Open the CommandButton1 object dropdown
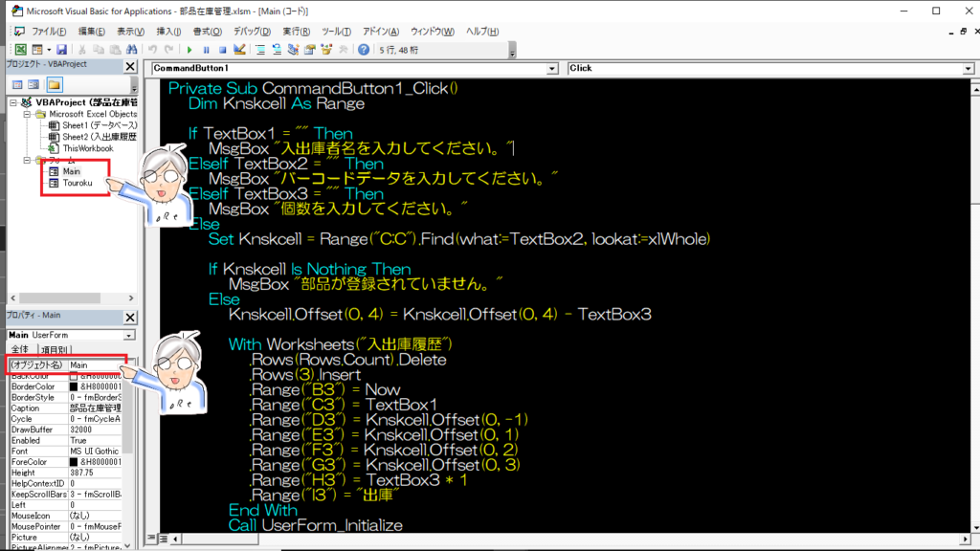Viewport: 980px width, 551px height. coord(551,69)
